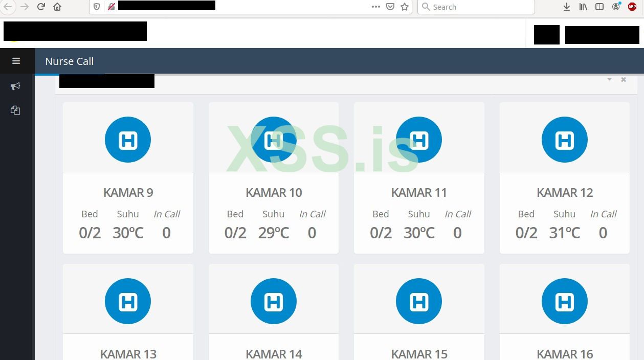Toggle the hamburger sidebar menu
Image resolution: width=644 pixels, height=360 pixels.
pos(16,61)
